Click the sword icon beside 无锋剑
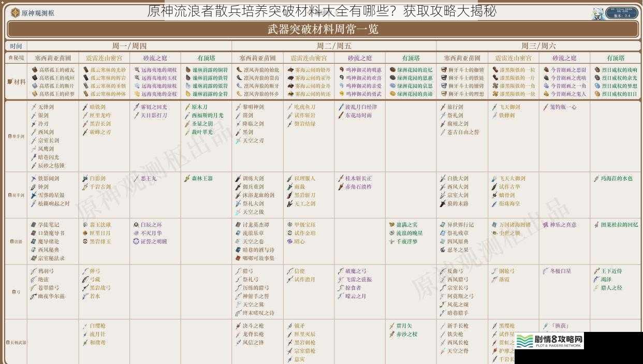The height and width of the screenshot is (364, 643). coord(34,107)
